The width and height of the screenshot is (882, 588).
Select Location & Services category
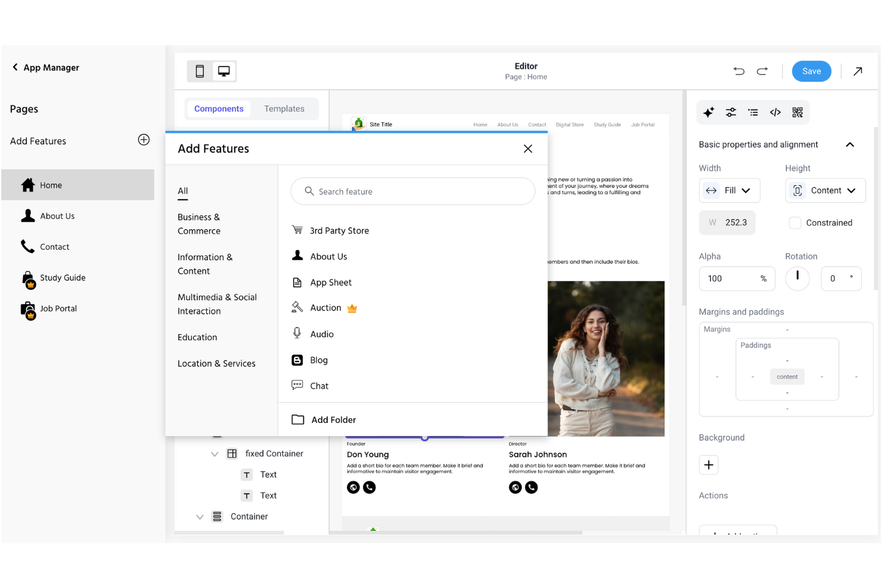coord(216,363)
